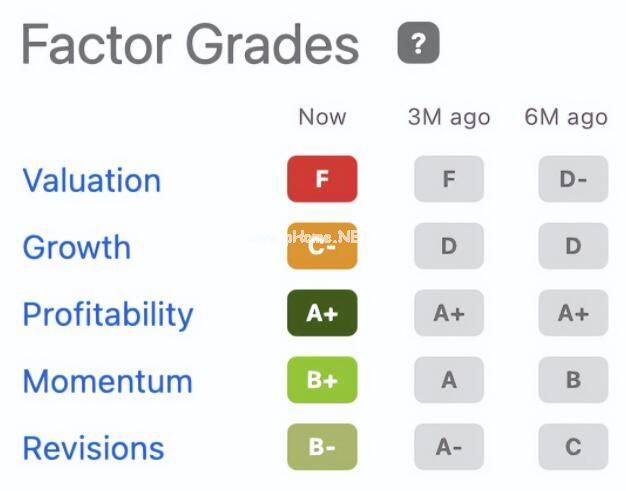
Task: Open the Profitability factor link
Action: (x=108, y=315)
